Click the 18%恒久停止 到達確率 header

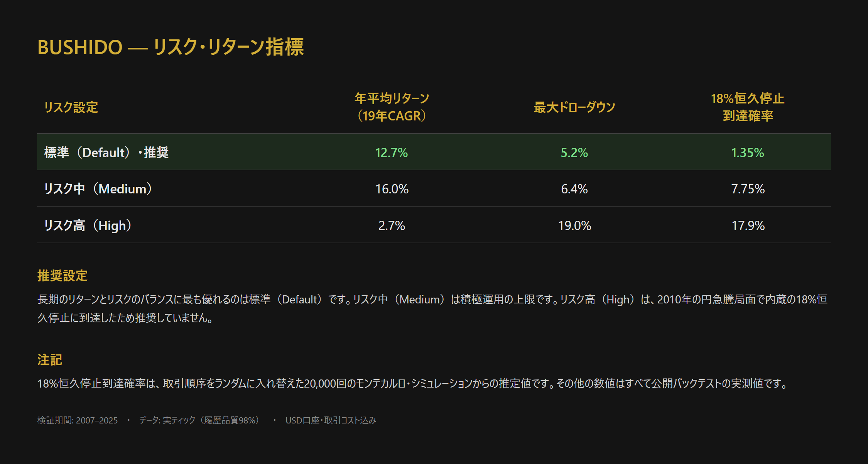pos(748,107)
